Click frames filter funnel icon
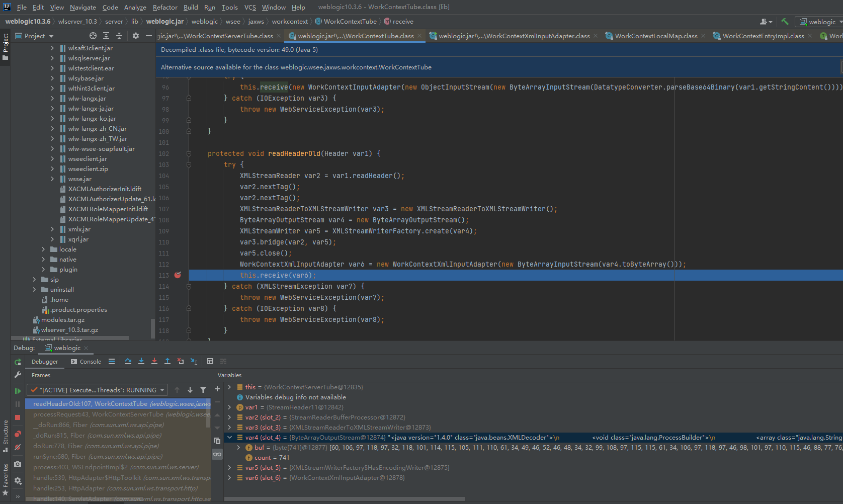The image size is (843, 504). (203, 390)
